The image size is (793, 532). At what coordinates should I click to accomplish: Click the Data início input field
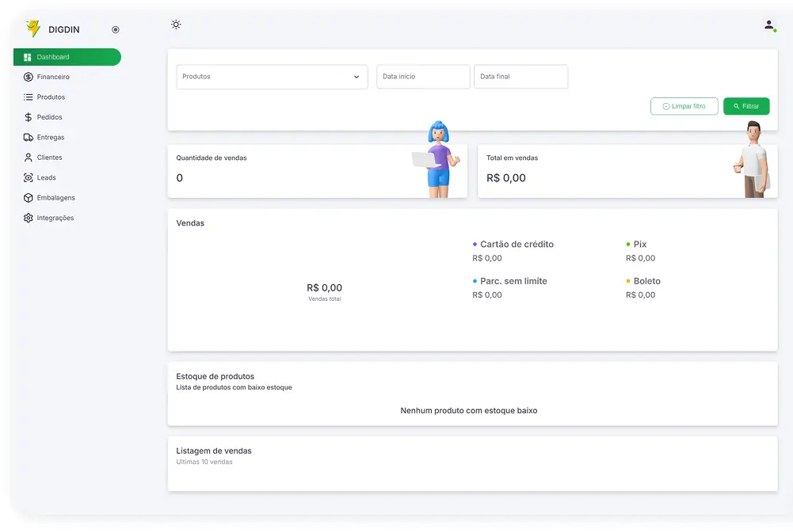[423, 77]
